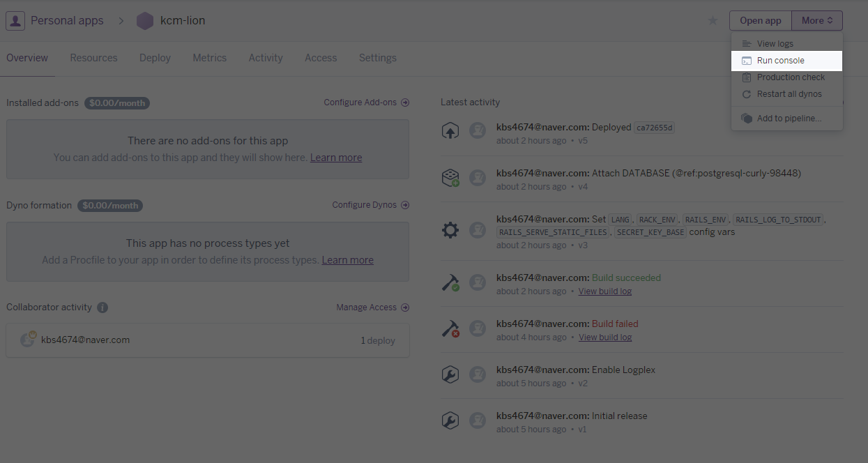Favorite the app with the star icon
The image size is (868, 463).
[x=713, y=21]
